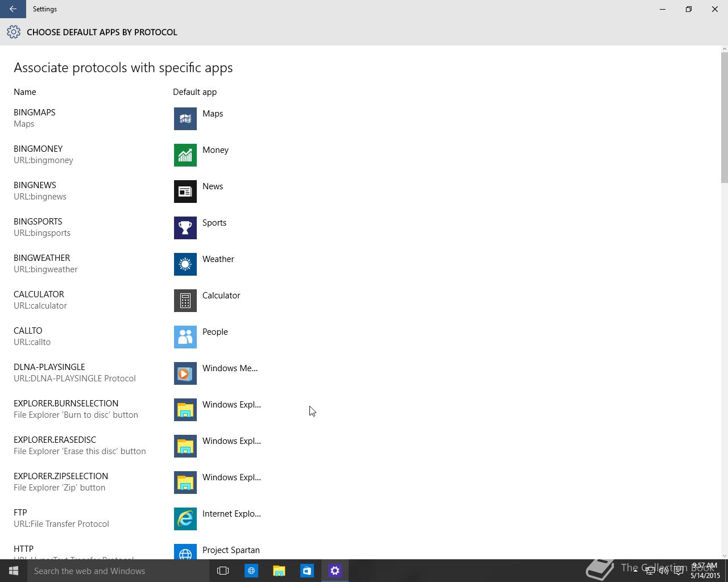Click Explorer icon in ZIPSELECTION row

(x=185, y=483)
